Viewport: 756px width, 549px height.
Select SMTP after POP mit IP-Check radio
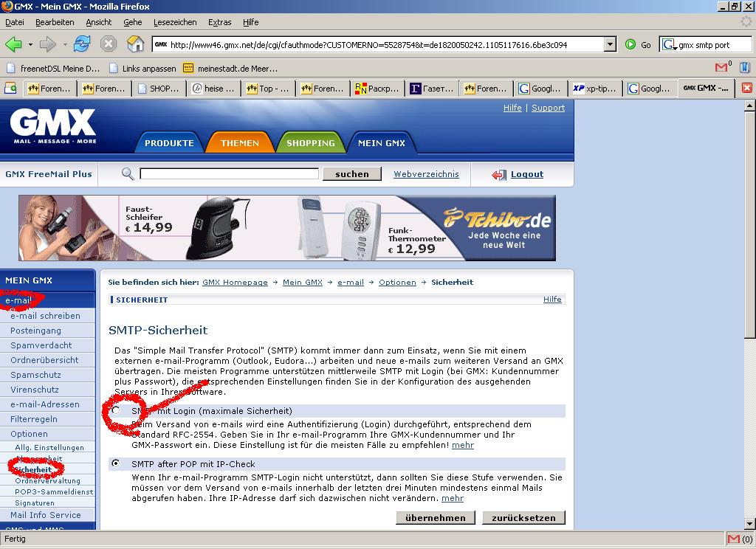point(115,463)
